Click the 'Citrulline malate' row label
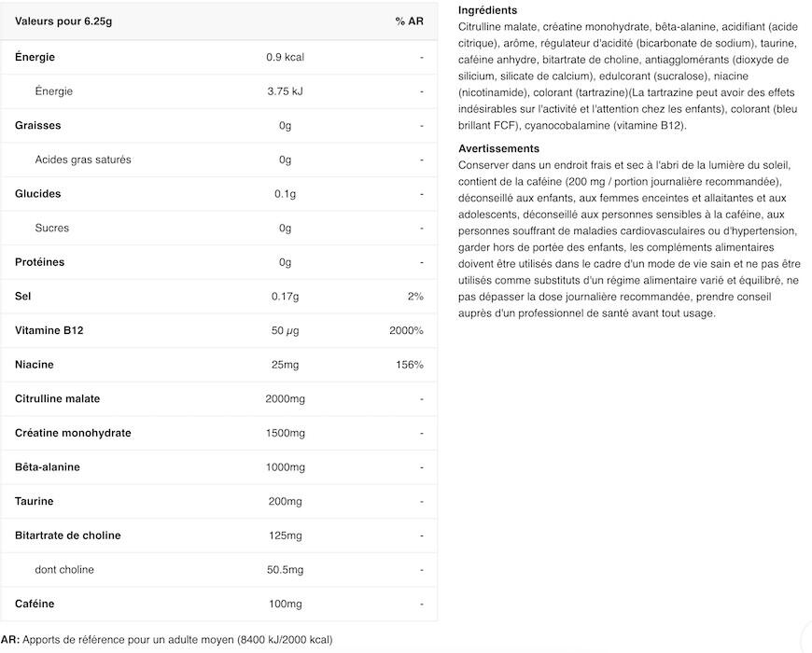The width and height of the screenshot is (812, 653). pos(58,398)
